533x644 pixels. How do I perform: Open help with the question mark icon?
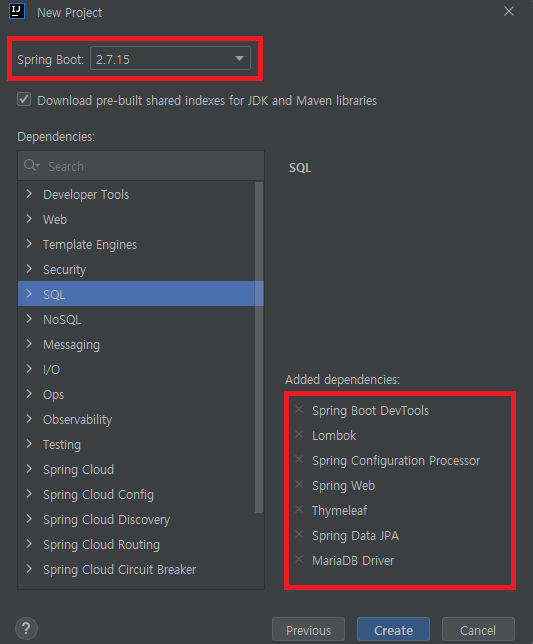pos(26,628)
